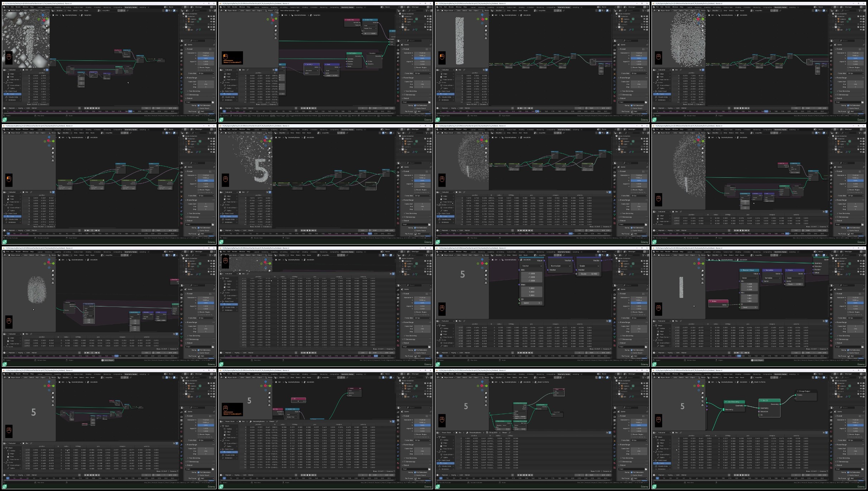Screen dimensions: 868x491
Task: Click output folder icon, zoomed Random Value screenshot
Action: 646,347
